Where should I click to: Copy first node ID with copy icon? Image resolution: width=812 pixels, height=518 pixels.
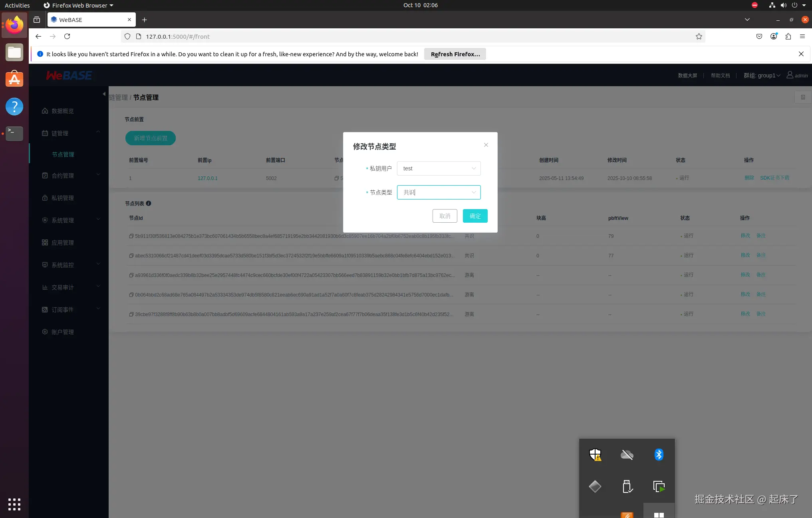coord(131,236)
